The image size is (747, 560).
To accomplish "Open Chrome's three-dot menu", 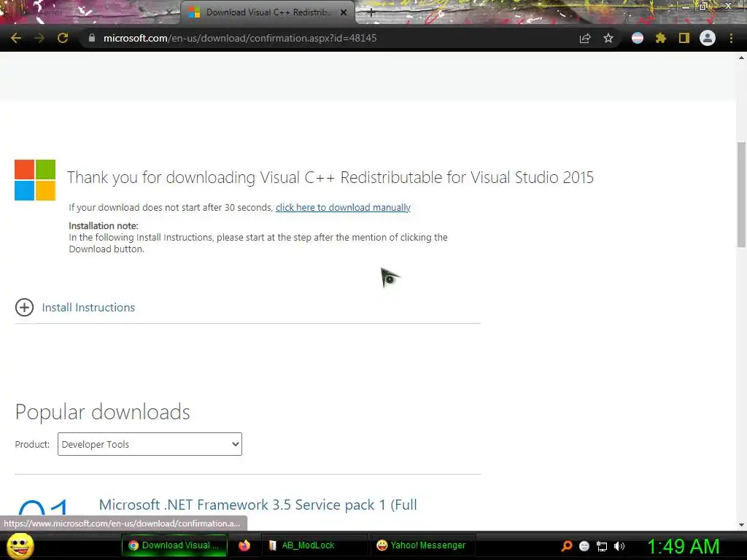I will tap(731, 38).
